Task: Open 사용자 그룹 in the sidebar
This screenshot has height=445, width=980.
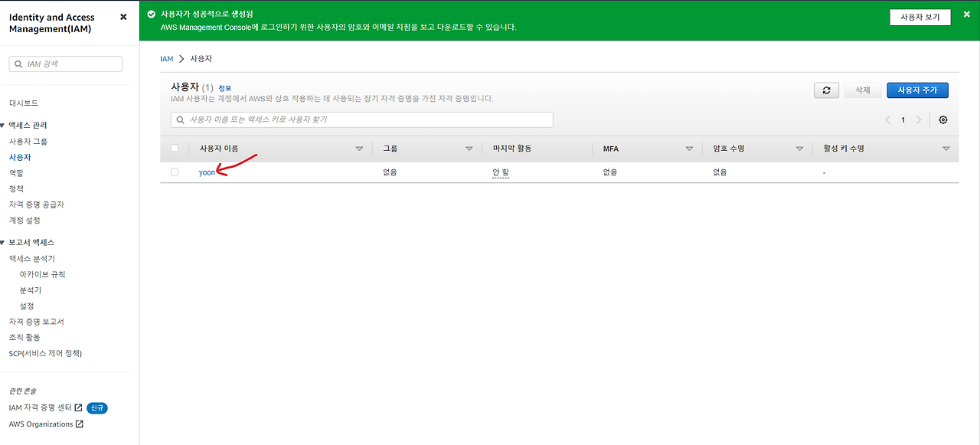Action: click(28, 142)
